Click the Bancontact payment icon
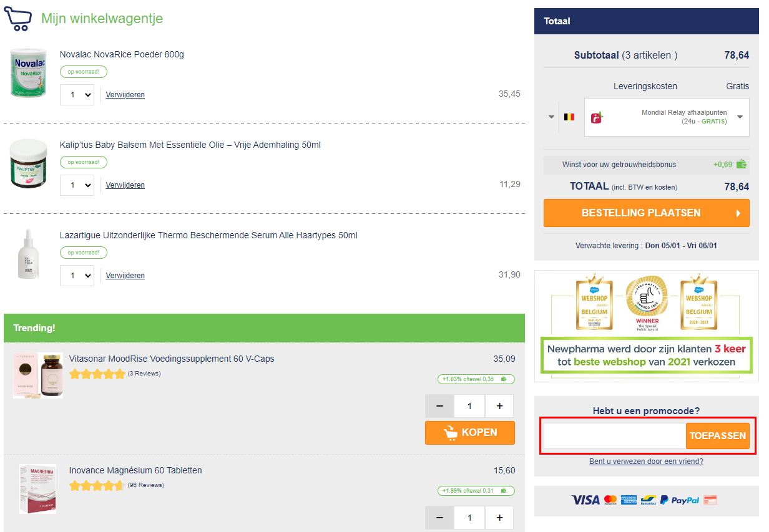 click(649, 500)
